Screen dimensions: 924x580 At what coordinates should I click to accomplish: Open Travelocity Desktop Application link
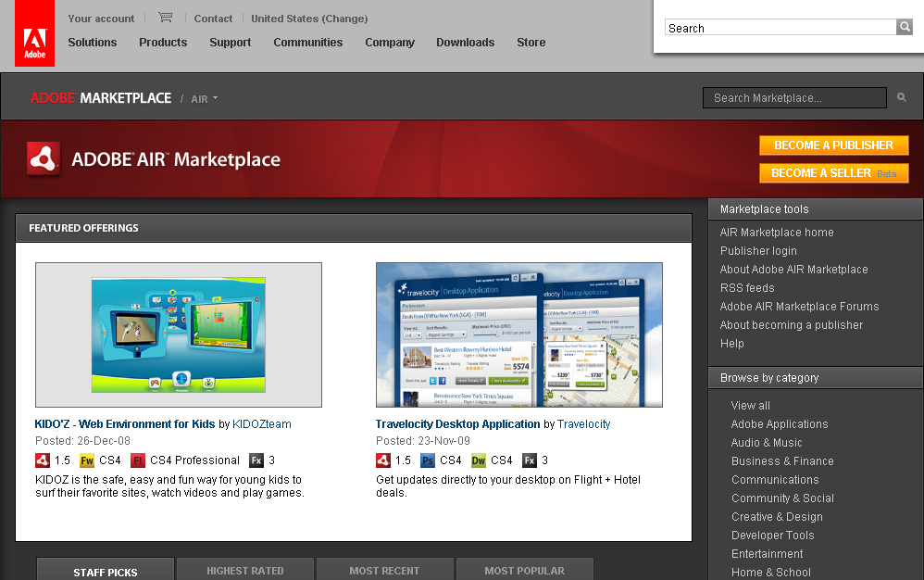point(458,423)
